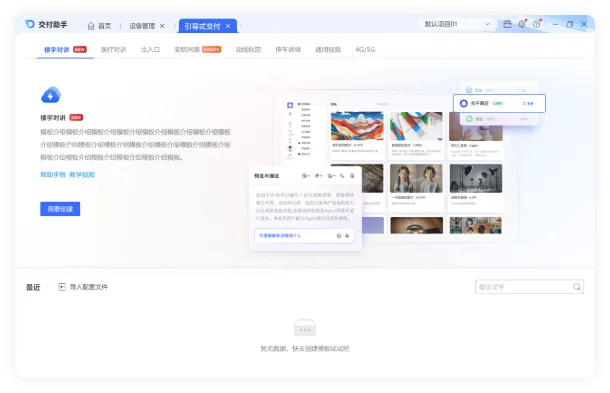
Task: Switch to the 设备管理 tab
Action: (142, 26)
